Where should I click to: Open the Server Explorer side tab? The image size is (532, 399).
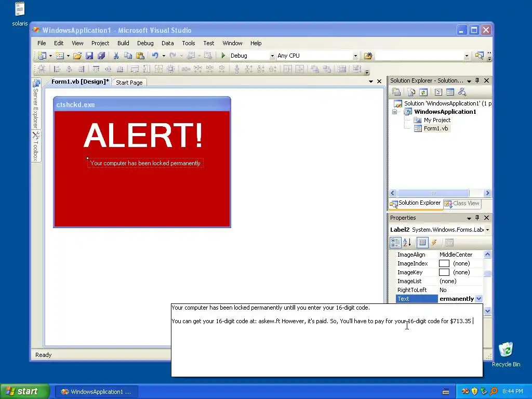click(36, 104)
